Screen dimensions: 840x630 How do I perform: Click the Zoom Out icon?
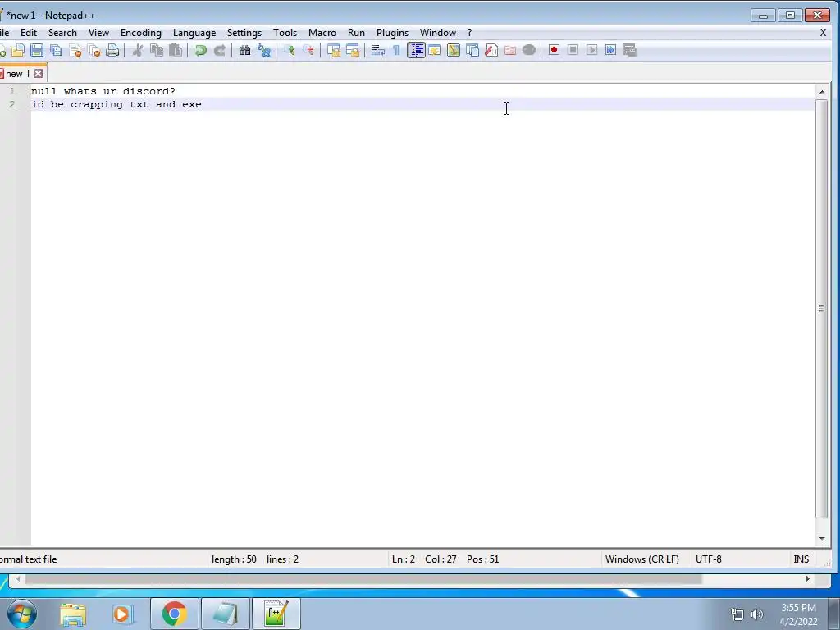click(x=308, y=50)
